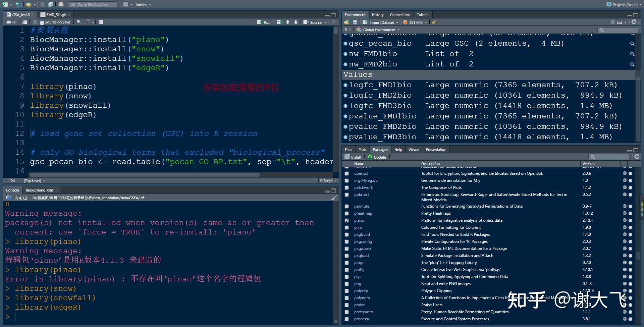Viewport: 644px width, 327px height.
Task: View nw_FMD1bio with its magnifier icon
Action: [632, 54]
